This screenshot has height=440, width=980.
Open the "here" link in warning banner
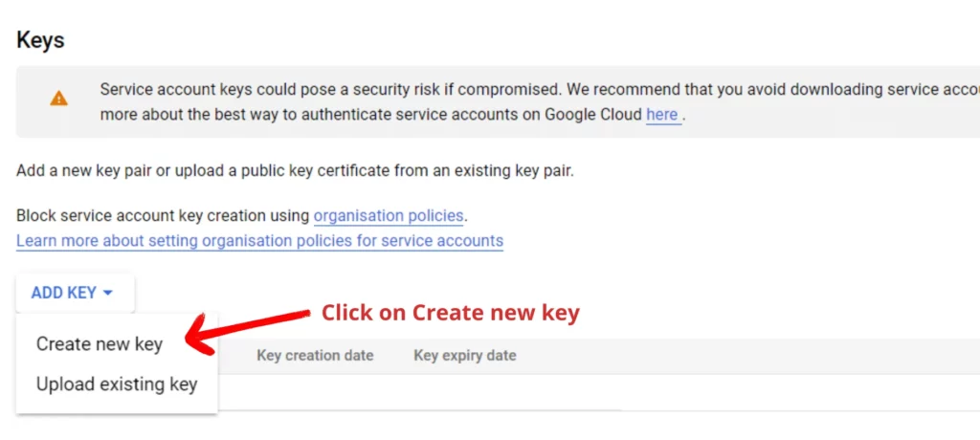coord(661,115)
